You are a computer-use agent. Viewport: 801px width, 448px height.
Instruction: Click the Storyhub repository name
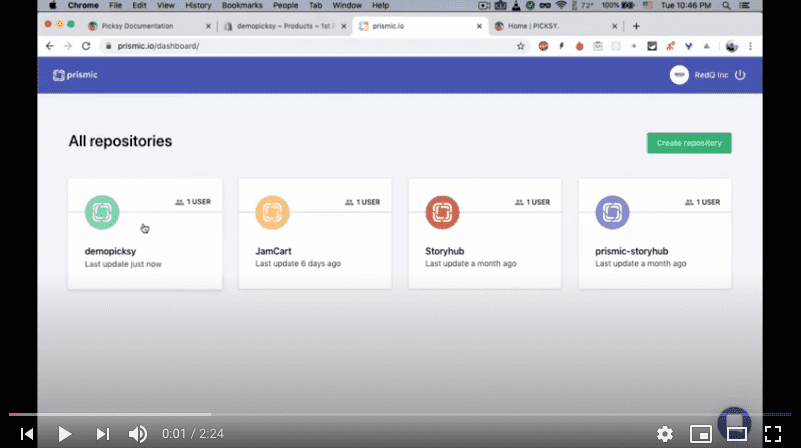click(x=444, y=251)
